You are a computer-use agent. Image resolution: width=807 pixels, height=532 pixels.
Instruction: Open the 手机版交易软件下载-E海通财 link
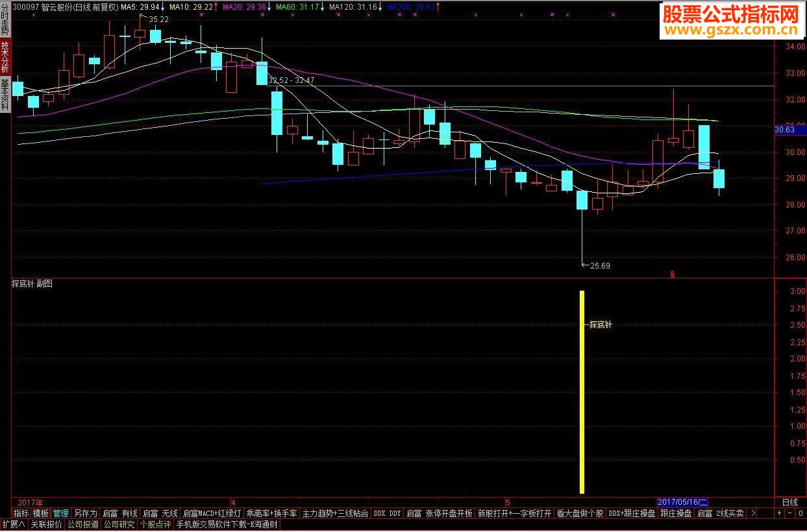point(227,525)
